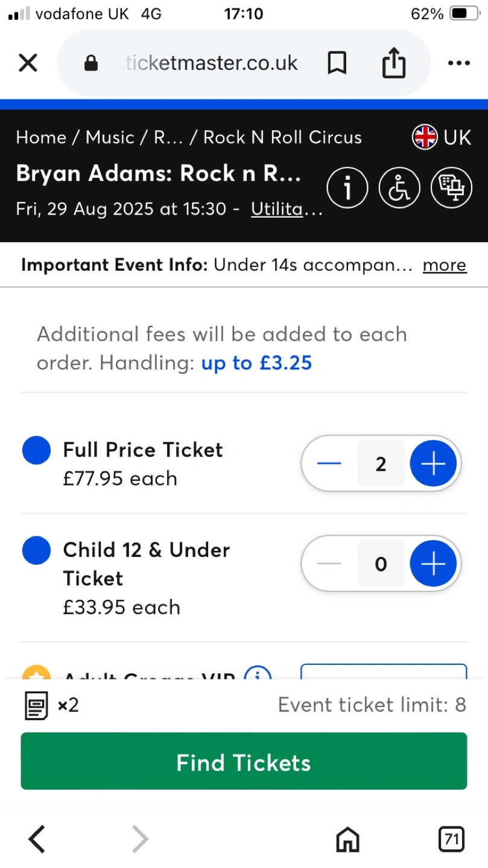
Task: Go to Home breadcrumb
Action: 41,137
